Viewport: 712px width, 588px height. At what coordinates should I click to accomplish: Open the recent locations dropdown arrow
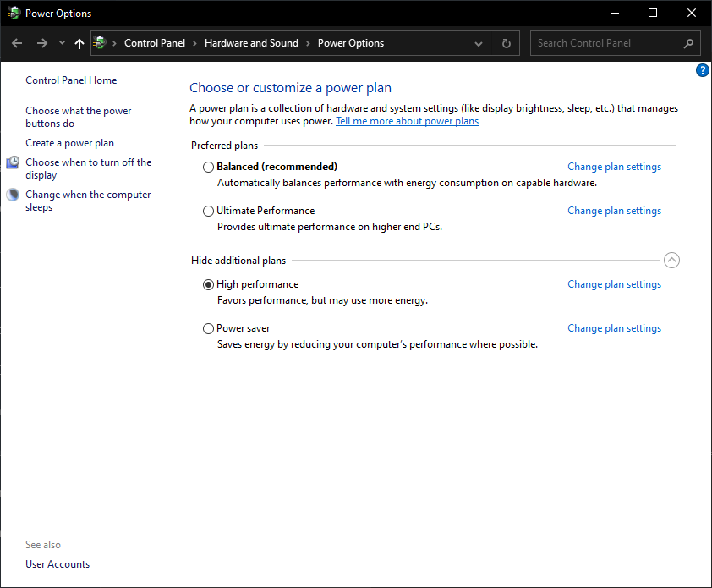(x=62, y=43)
